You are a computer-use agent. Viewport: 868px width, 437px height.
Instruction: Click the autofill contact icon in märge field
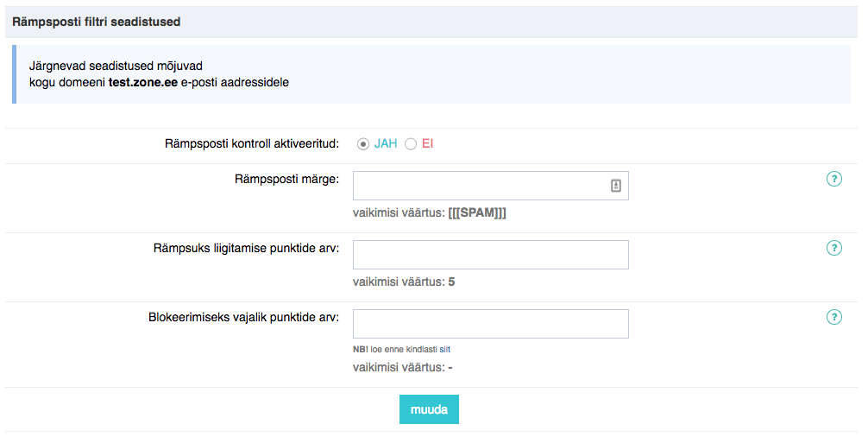[615, 186]
